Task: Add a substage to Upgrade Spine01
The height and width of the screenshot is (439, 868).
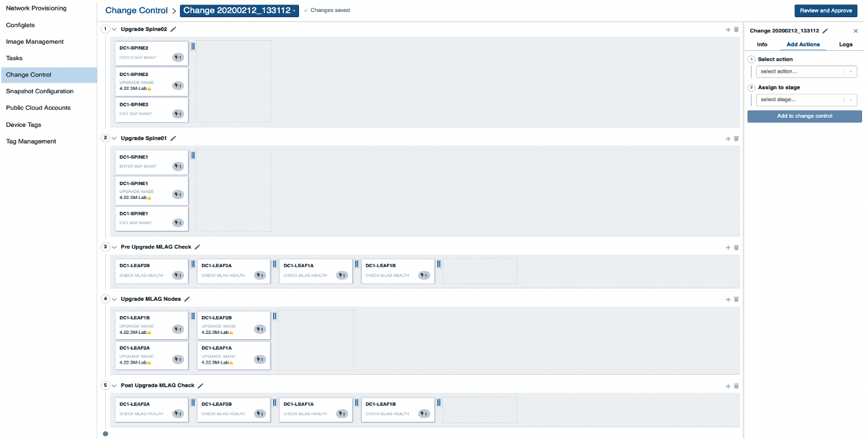Action: pyautogui.click(x=728, y=138)
